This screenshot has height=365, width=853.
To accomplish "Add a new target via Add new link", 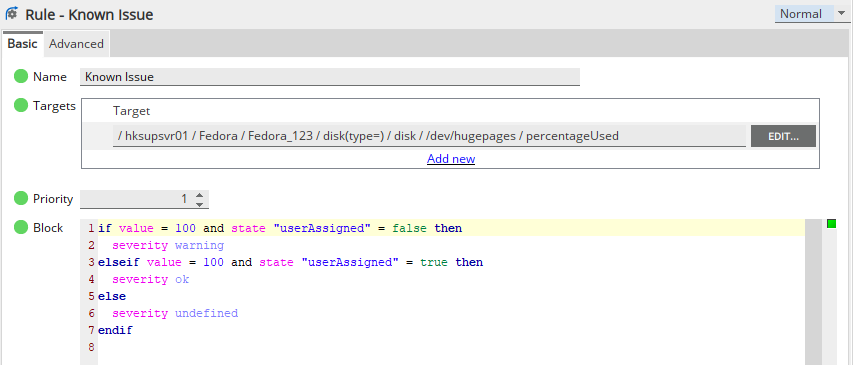I will click(451, 159).
